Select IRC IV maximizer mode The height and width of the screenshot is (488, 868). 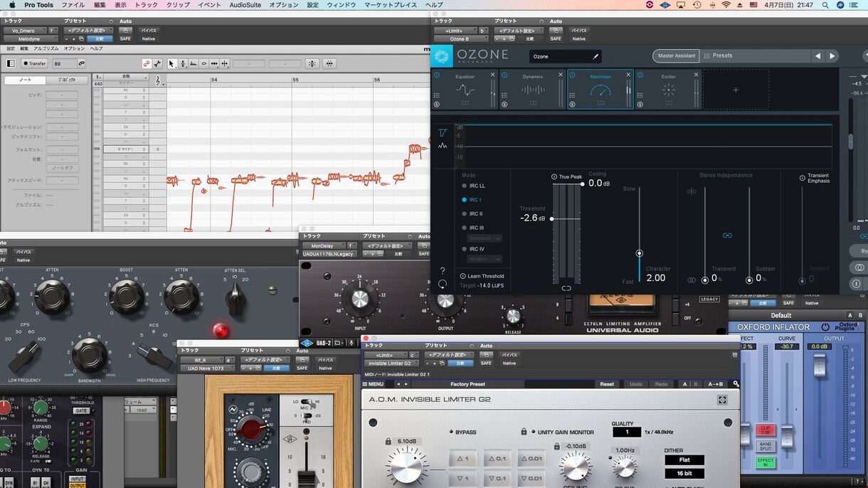point(473,249)
